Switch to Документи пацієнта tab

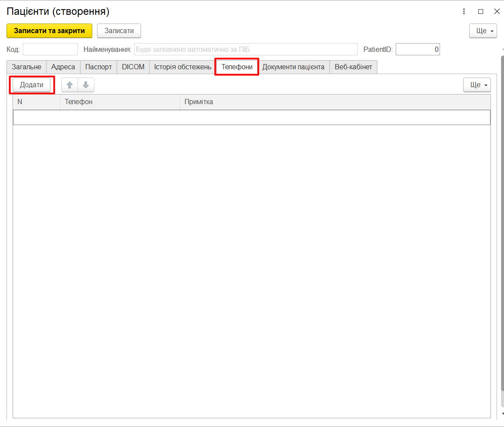coord(293,67)
